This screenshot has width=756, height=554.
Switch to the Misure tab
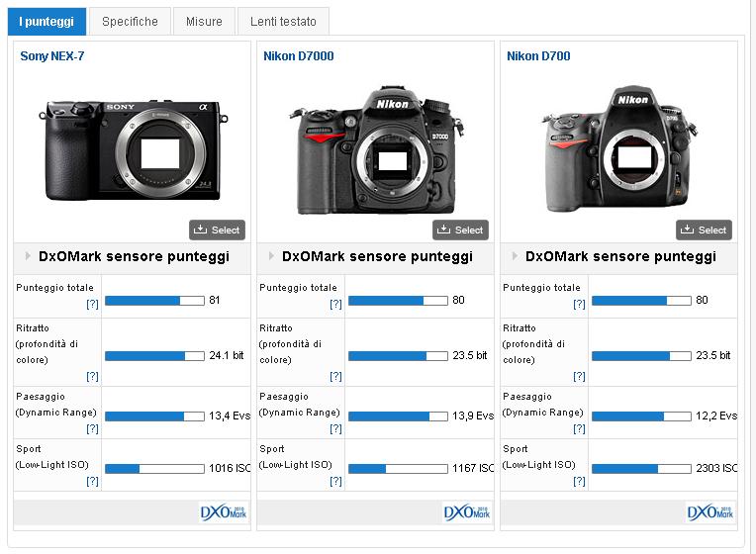(204, 22)
